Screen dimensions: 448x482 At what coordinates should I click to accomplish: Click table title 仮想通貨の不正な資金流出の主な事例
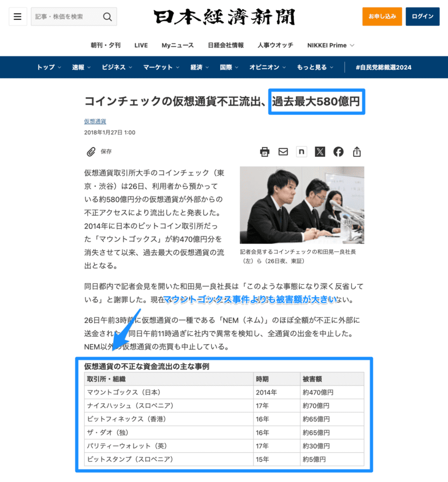pyautogui.click(x=147, y=366)
